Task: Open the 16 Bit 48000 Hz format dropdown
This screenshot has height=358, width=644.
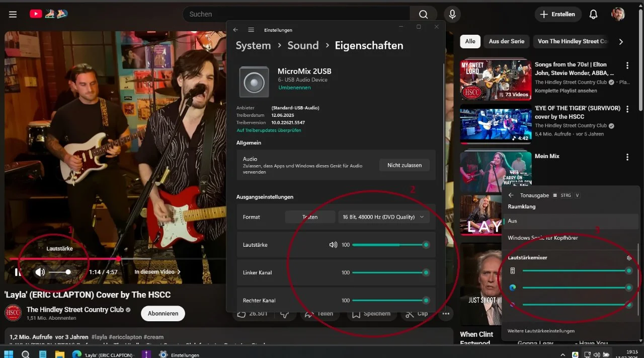Action: (x=383, y=217)
